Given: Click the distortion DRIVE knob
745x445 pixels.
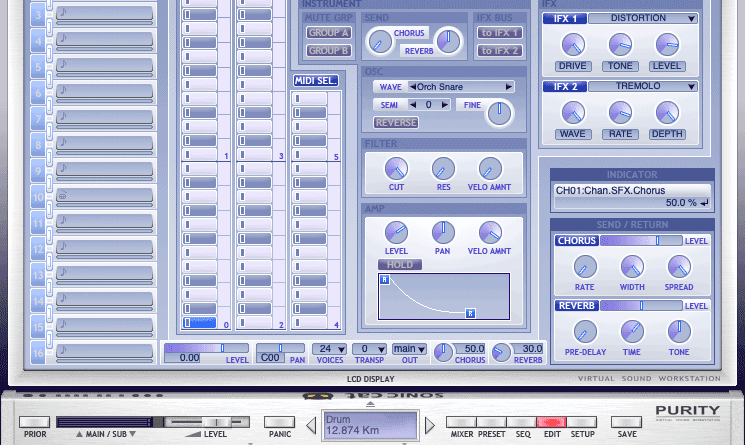Looking at the screenshot, I should point(573,44).
